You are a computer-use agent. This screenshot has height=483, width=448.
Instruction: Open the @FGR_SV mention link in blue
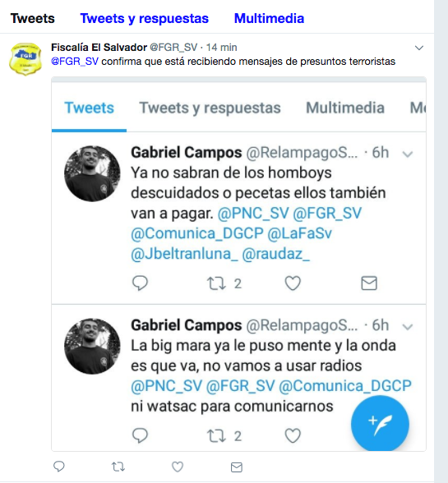(75, 62)
